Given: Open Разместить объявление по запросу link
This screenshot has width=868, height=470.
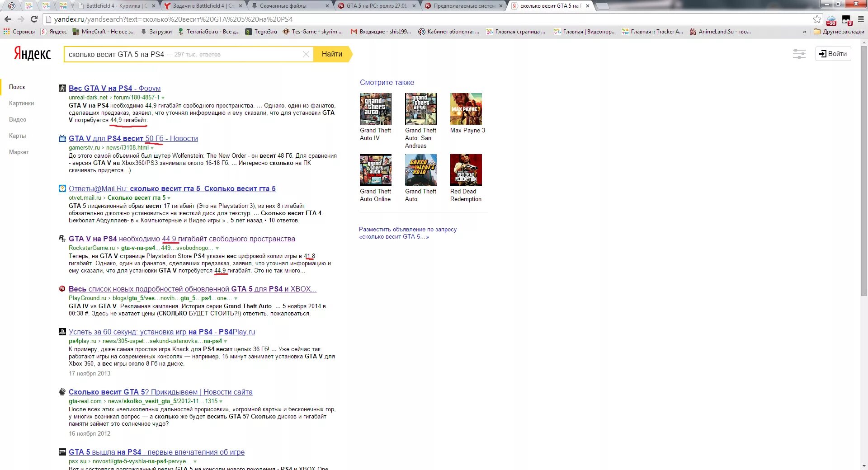Looking at the screenshot, I should [408, 233].
